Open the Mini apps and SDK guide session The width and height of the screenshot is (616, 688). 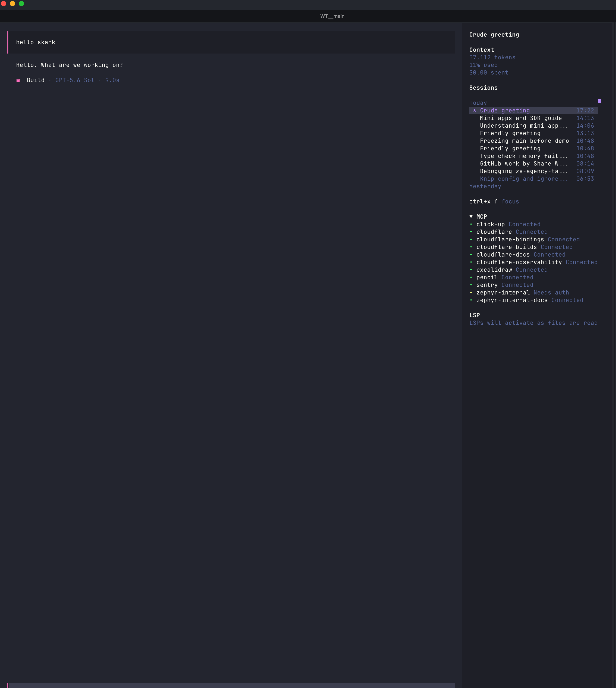point(533,118)
